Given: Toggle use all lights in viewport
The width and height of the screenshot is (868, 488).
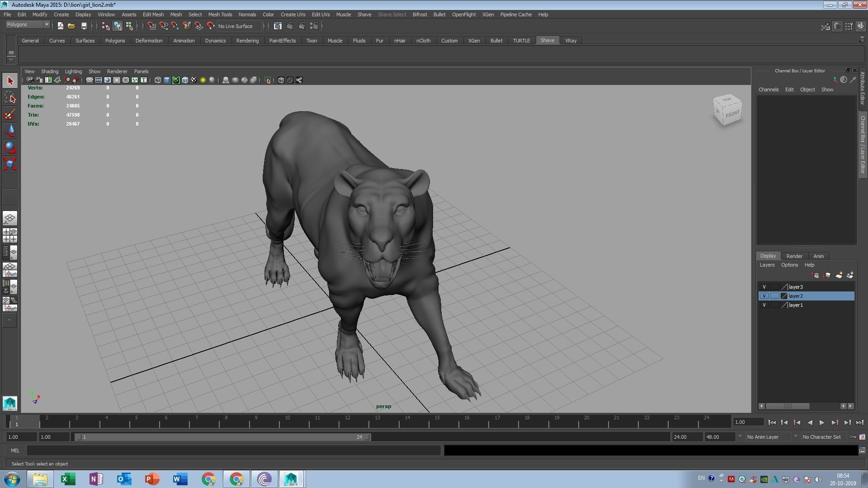Looking at the screenshot, I should 203,80.
